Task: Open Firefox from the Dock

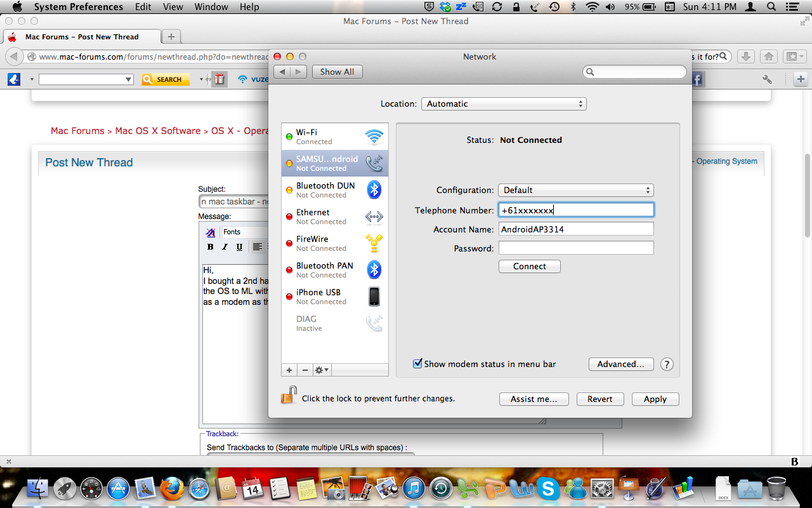Action: [172, 488]
